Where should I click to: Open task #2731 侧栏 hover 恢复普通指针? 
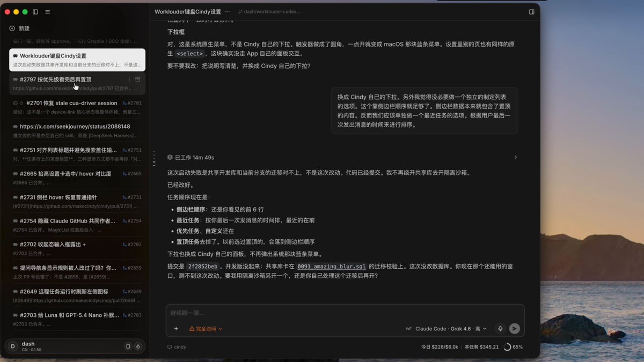[77, 201]
